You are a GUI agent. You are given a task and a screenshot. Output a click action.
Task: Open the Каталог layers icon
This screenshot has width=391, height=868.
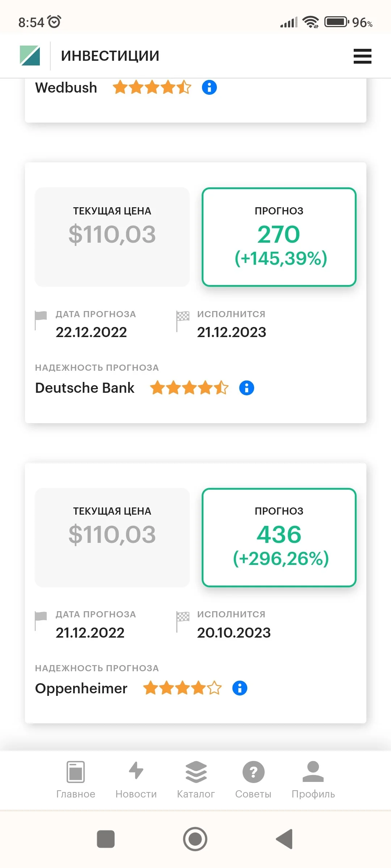point(196,771)
